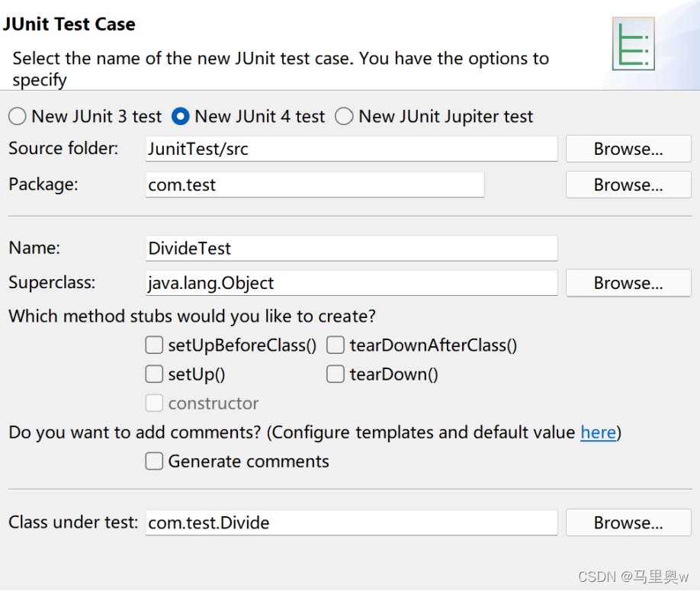The height and width of the screenshot is (591, 700).
Task: Click the Name field containing DivideTest
Action: (351, 248)
